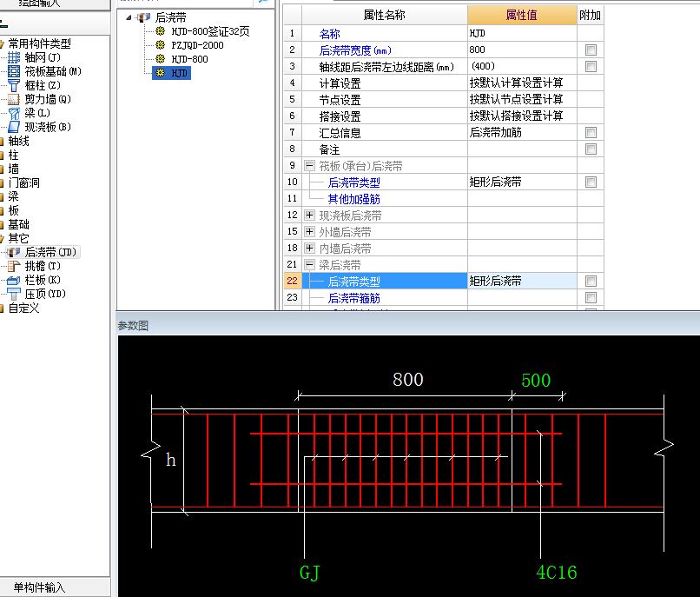The height and width of the screenshot is (597, 700).
Task: Toggle 轴线距后浇带左边线距离 附加 checkbox
Action: [x=591, y=67]
